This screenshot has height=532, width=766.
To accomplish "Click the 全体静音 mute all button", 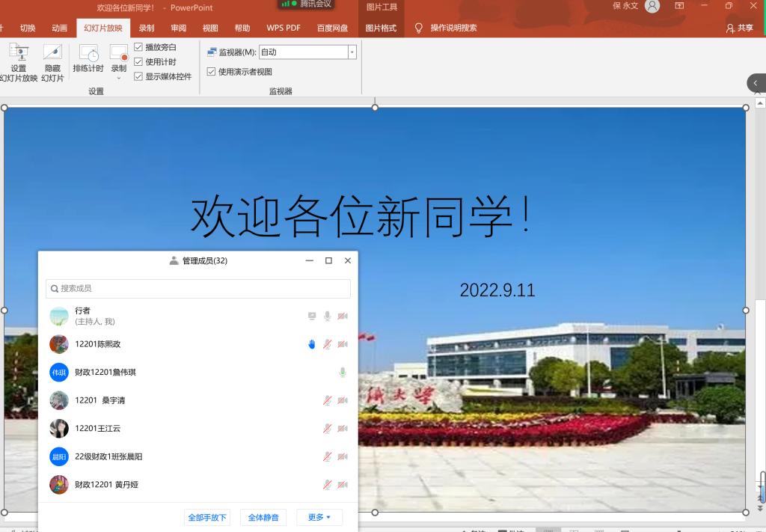I will [x=263, y=517].
